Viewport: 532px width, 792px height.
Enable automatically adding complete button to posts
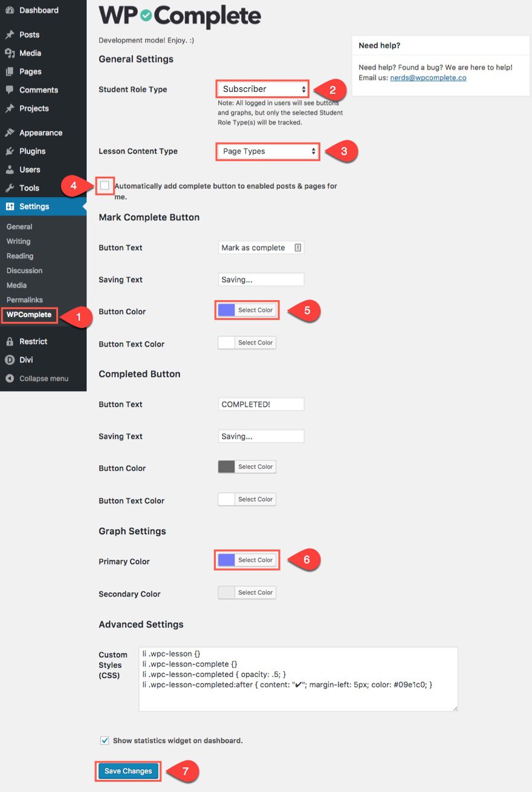click(x=104, y=186)
